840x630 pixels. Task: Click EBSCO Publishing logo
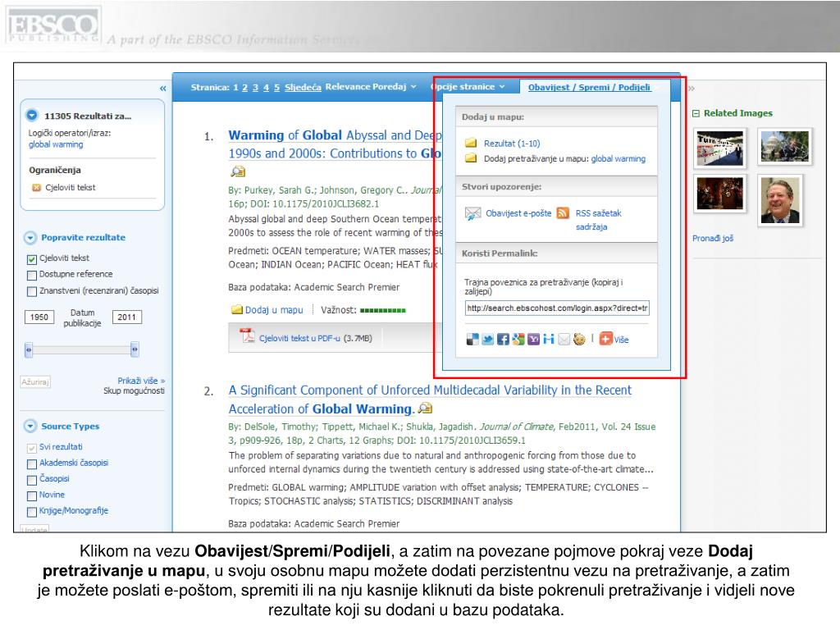(x=52, y=25)
